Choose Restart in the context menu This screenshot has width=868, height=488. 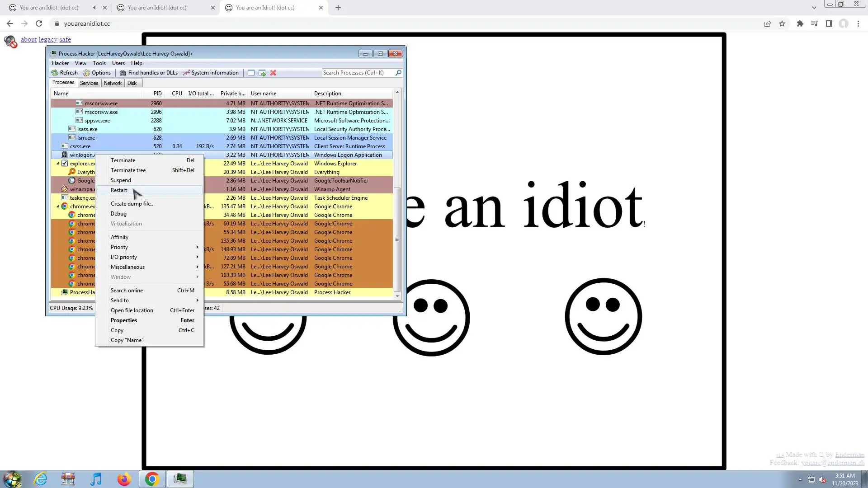coord(119,190)
